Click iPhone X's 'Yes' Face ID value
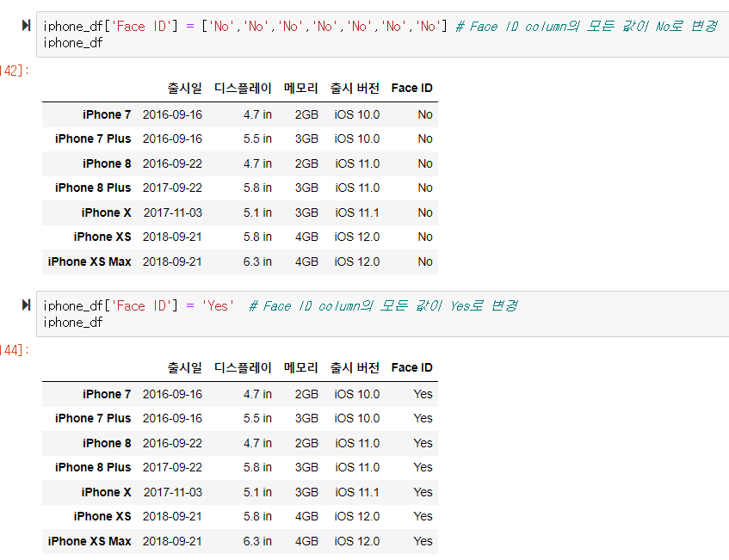Viewport: 729px width, 560px height. [423, 492]
